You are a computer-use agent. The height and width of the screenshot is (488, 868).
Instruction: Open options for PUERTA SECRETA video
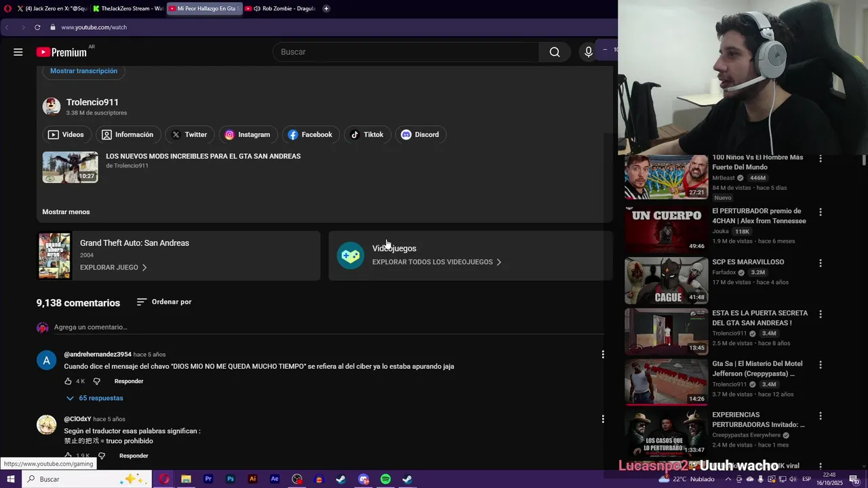[821, 314]
